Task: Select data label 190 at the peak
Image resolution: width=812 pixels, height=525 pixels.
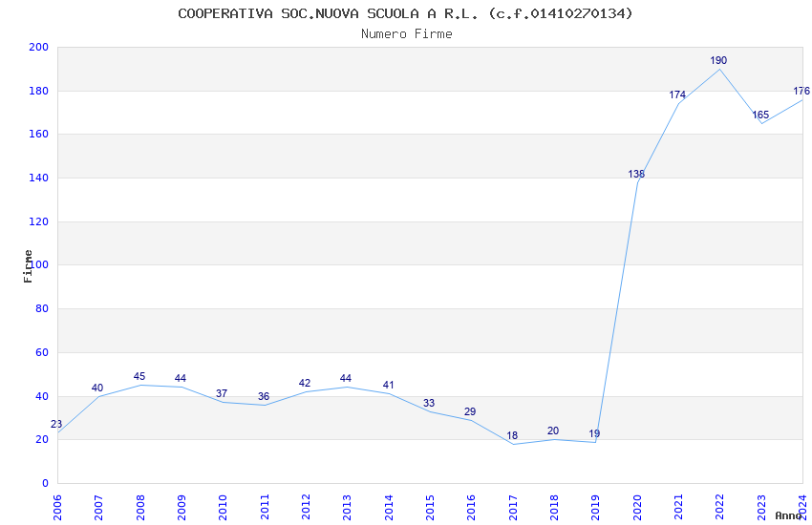Action: coord(718,60)
